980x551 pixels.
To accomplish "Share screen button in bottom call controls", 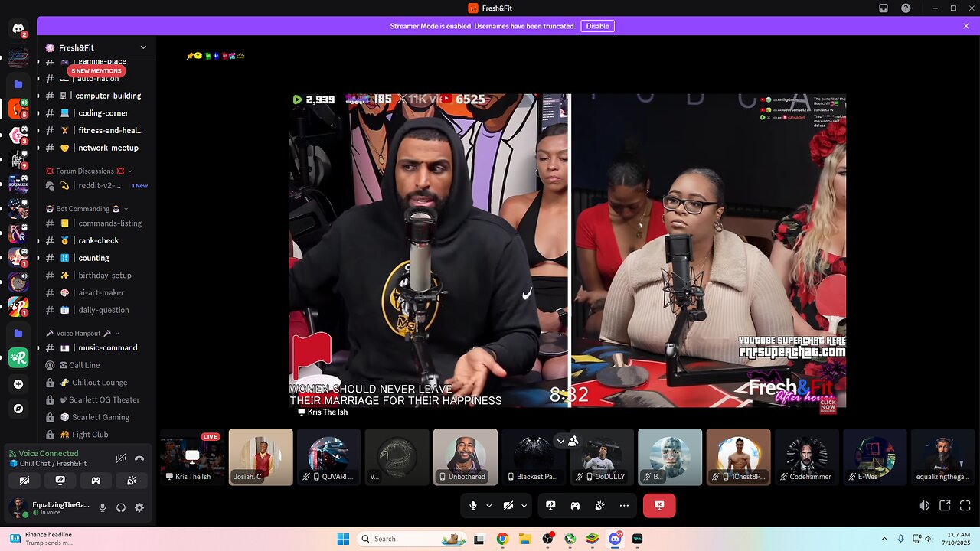I will (550, 506).
